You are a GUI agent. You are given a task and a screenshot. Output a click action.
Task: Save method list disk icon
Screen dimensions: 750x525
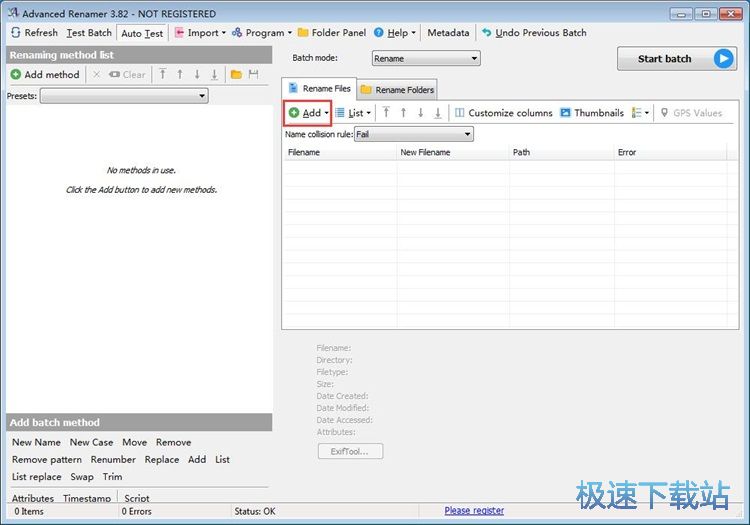pos(254,74)
